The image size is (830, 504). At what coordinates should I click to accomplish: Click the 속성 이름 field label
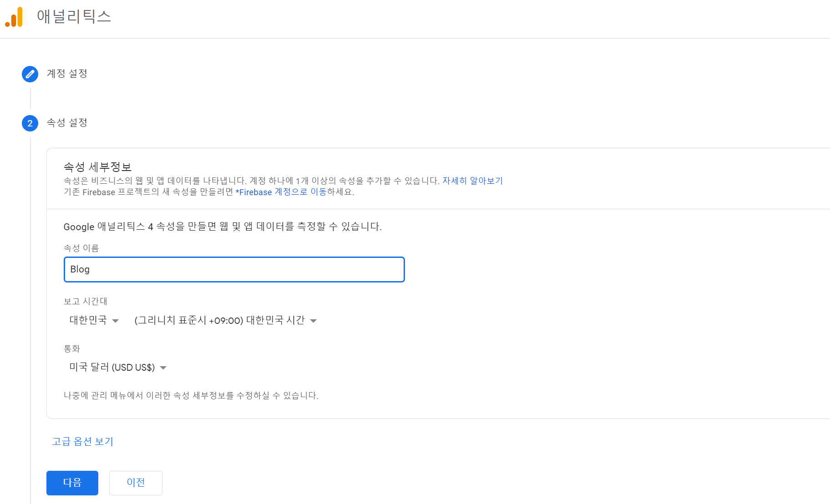(81, 248)
